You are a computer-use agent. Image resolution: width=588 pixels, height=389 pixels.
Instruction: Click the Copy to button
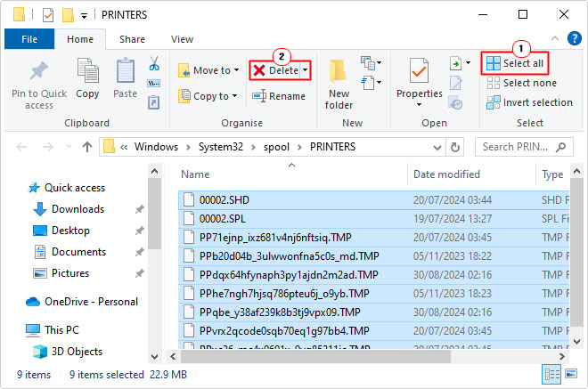tap(208, 96)
